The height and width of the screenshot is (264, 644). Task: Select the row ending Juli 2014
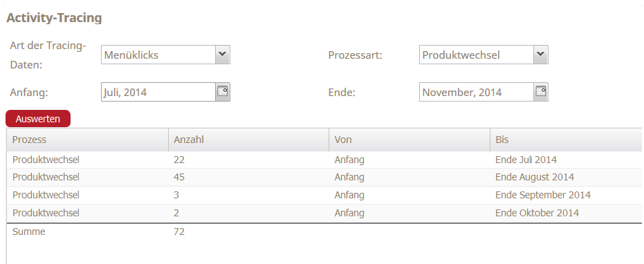[x=324, y=160]
